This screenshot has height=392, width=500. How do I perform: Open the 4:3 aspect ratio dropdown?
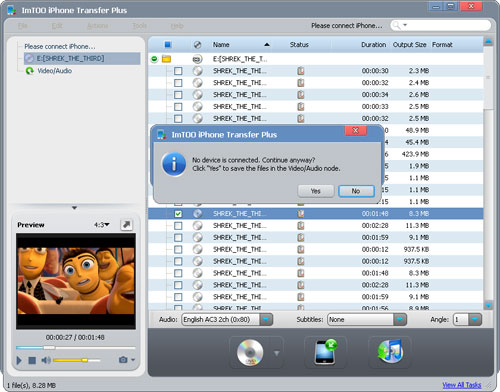coord(102,225)
